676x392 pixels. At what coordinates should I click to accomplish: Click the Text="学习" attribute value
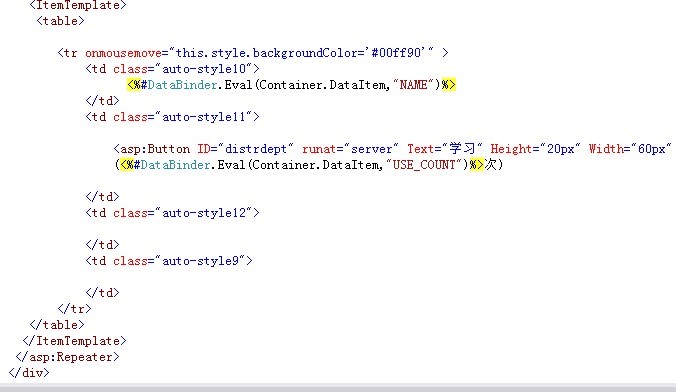(x=462, y=149)
